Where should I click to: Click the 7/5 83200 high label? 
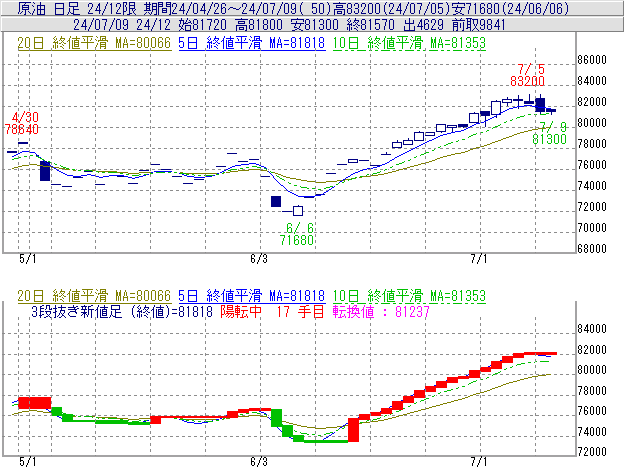pos(528,75)
